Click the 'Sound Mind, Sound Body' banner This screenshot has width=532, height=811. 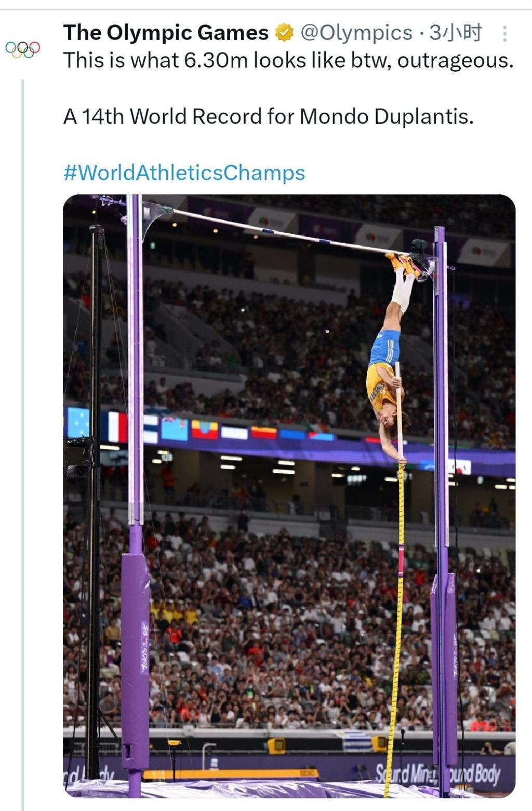tap(438, 775)
